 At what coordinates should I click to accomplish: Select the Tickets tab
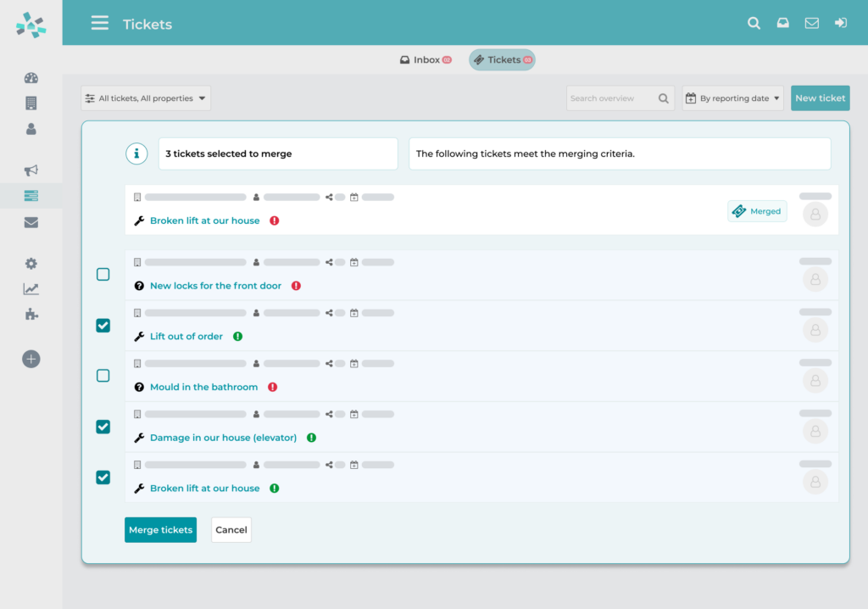pyautogui.click(x=502, y=59)
